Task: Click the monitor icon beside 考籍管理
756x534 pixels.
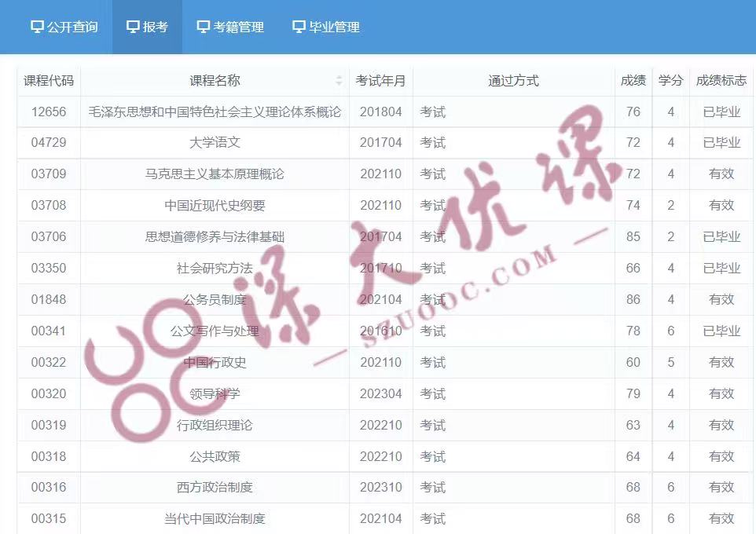Action: click(x=204, y=26)
